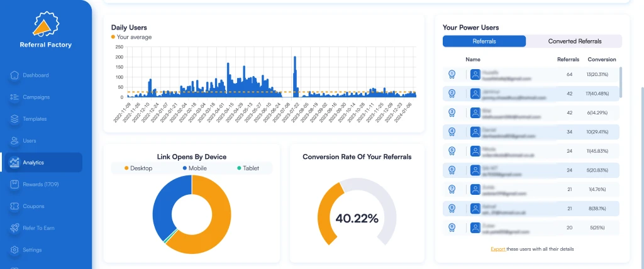Click rank 9 medal badge icon
Viewport: 644px width, 269px height.
coord(452,228)
